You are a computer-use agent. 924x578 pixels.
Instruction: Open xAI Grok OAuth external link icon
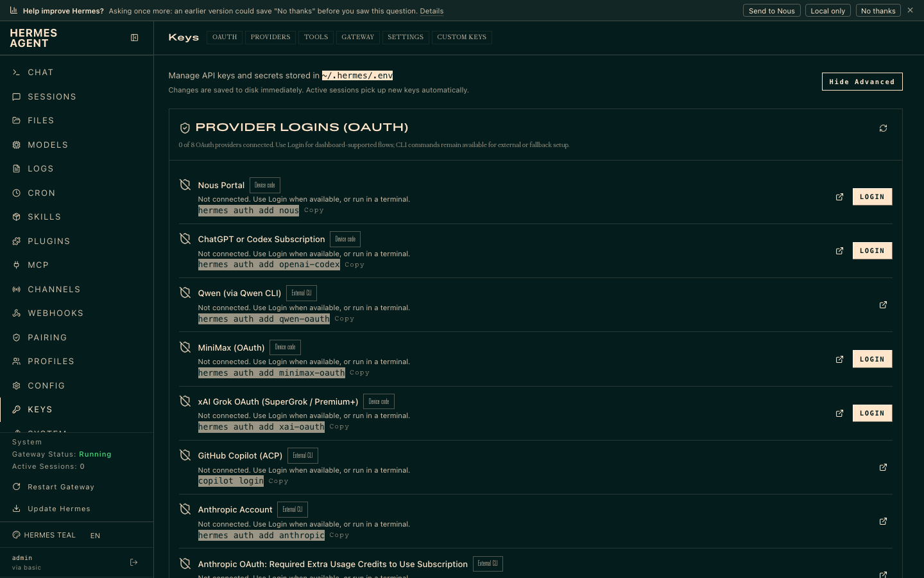[839, 414]
